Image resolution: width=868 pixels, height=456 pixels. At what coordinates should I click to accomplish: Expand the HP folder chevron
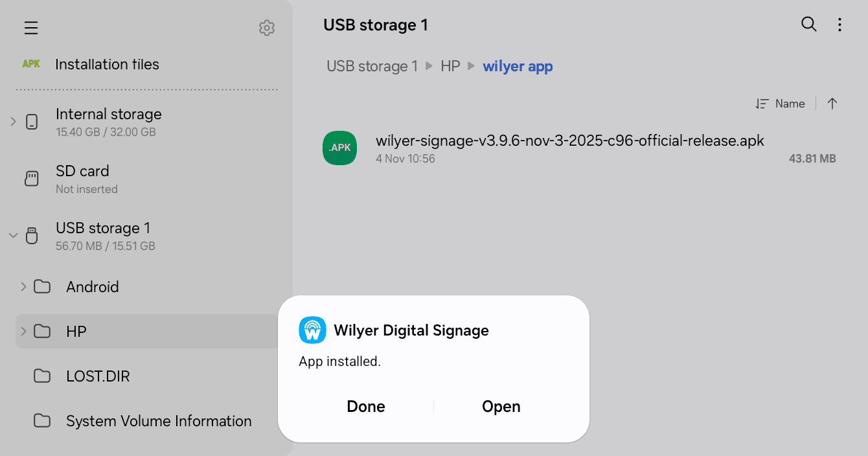click(x=23, y=331)
